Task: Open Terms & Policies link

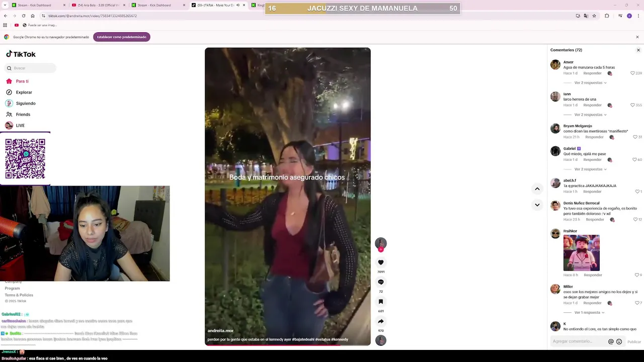Action: coord(19,295)
